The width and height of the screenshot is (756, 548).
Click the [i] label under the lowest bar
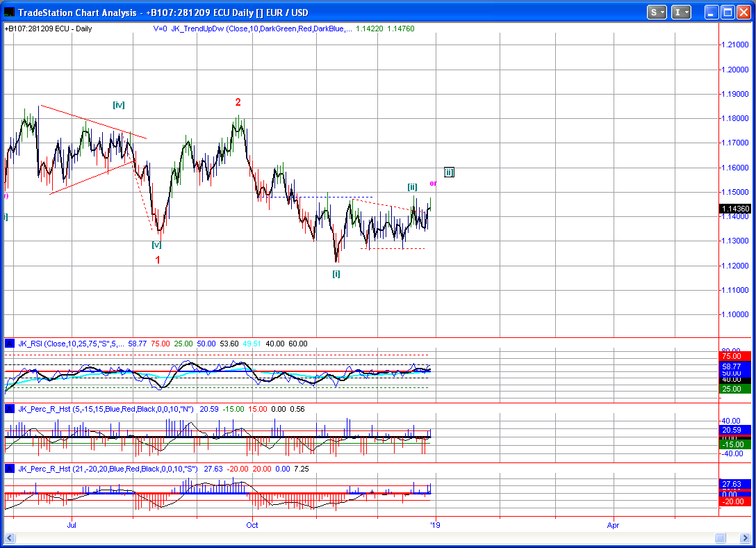(x=336, y=274)
